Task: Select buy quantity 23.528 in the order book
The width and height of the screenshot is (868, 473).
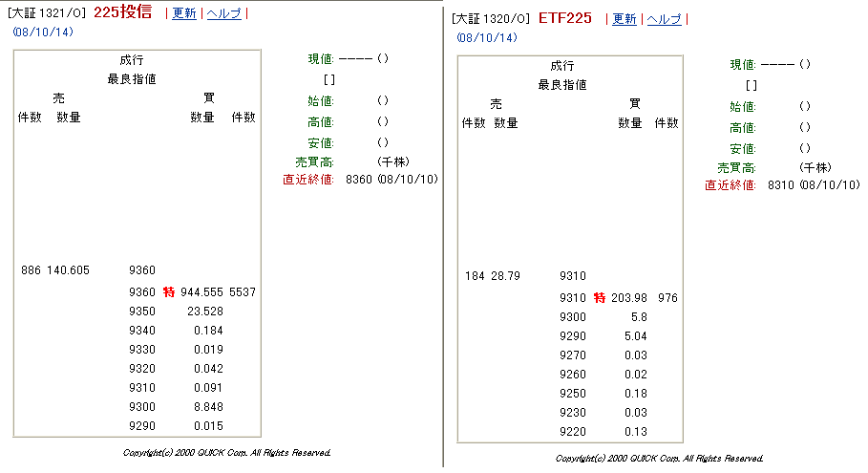Action: pyautogui.click(x=205, y=312)
